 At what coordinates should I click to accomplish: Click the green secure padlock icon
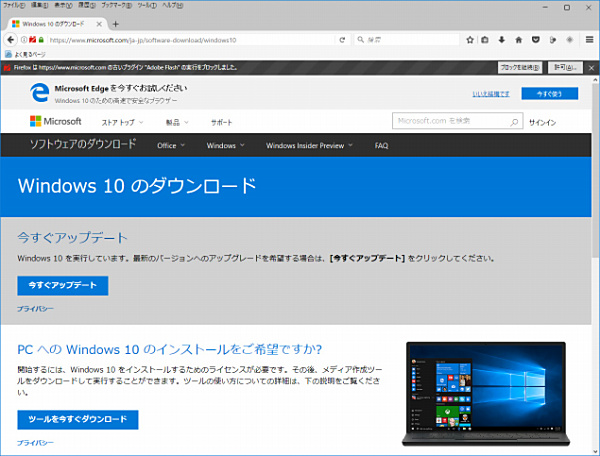(x=41, y=40)
